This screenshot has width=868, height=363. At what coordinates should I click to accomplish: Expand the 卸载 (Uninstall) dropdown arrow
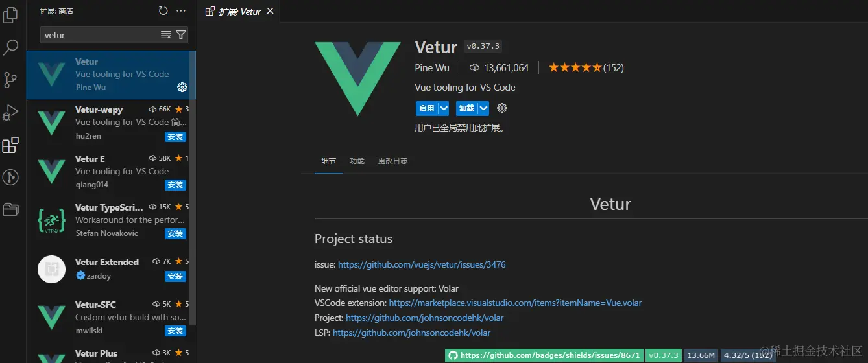click(x=483, y=108)
